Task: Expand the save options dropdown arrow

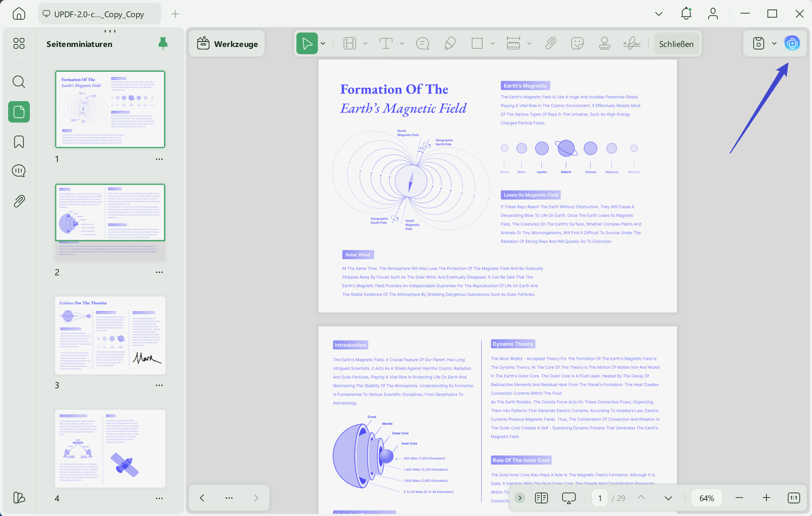Action: [x=774, y=43]
